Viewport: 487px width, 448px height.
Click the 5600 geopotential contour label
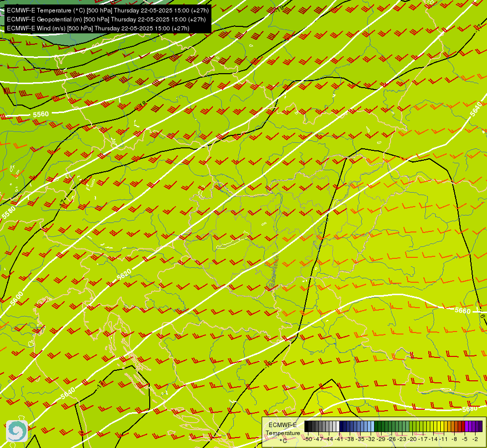(x=16, y=299)
